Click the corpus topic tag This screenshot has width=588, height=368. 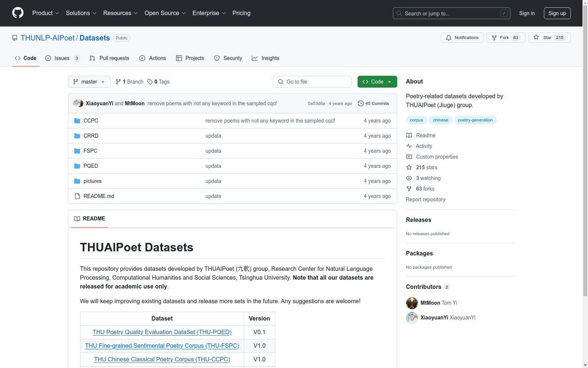coord(416,120)
